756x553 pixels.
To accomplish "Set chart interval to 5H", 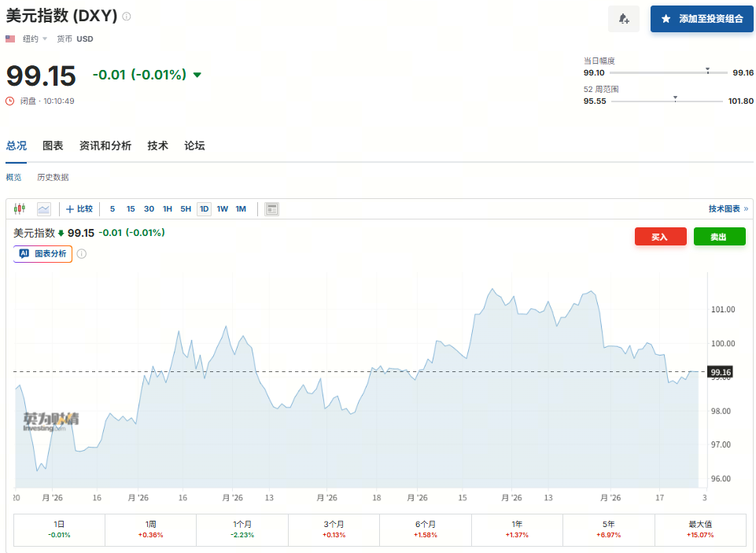I will (x=186, y=208).
